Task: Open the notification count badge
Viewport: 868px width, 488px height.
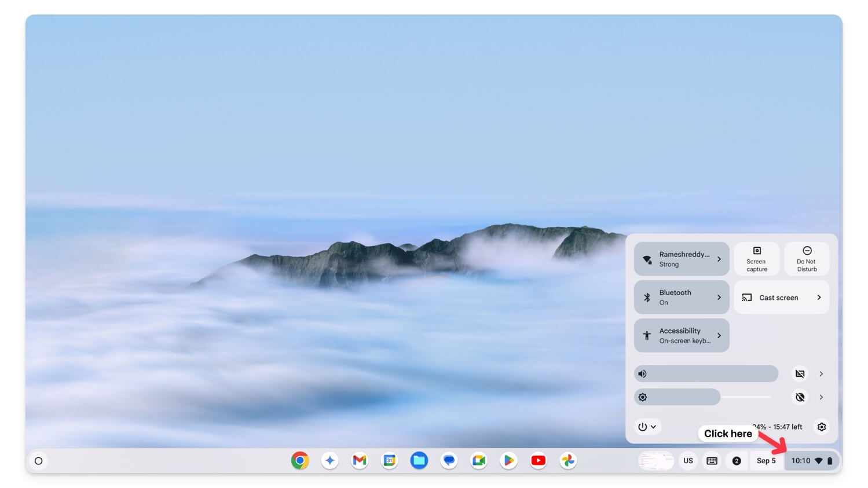Action: [x=737, y=461]
